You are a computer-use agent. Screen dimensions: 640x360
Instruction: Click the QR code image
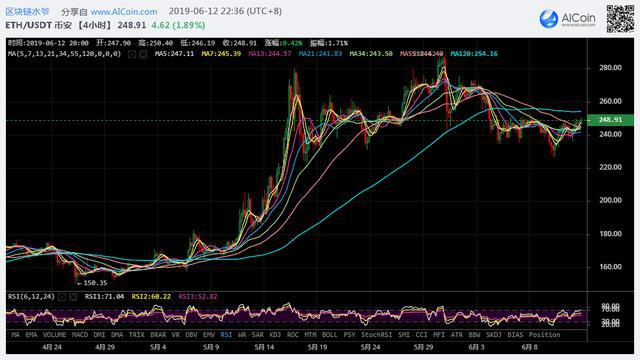coord(620,19)
